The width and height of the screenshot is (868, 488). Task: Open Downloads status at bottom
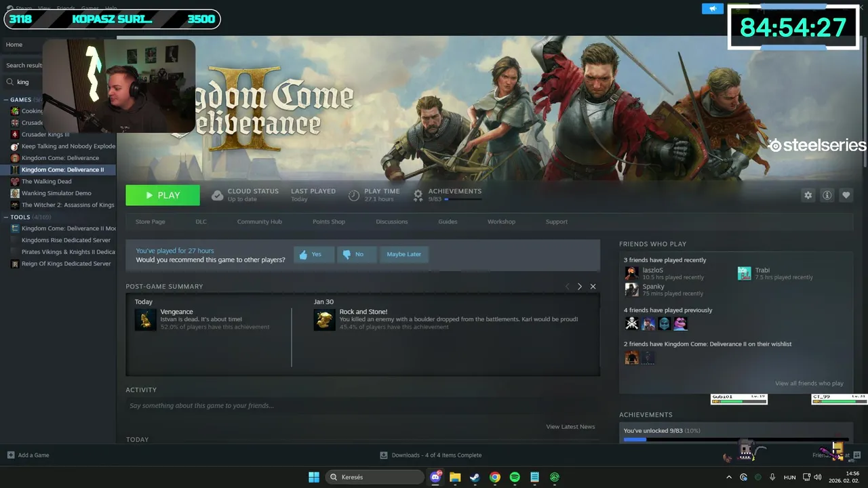(x=431, y=455)
